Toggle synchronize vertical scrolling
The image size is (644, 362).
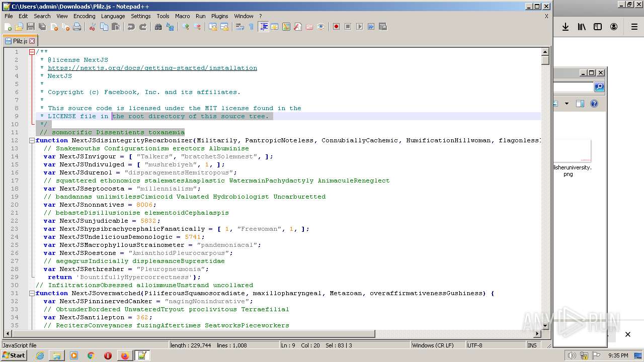tap(213, 27)
